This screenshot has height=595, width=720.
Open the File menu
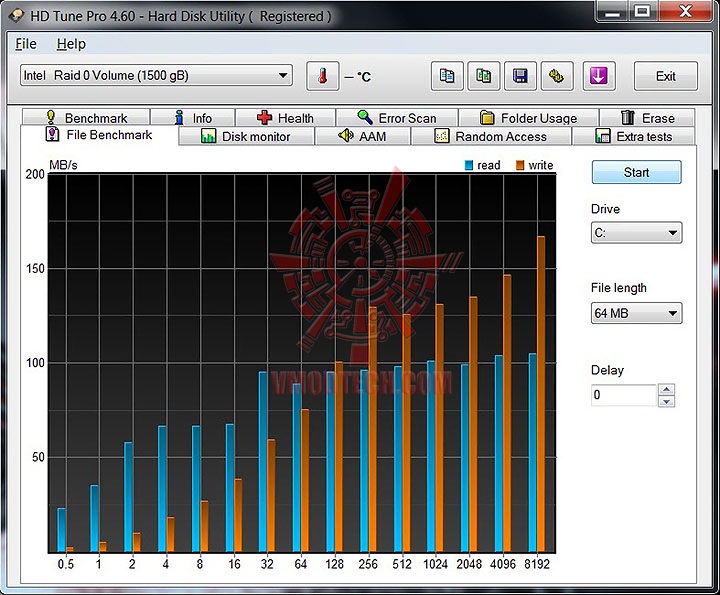[26, 44]
